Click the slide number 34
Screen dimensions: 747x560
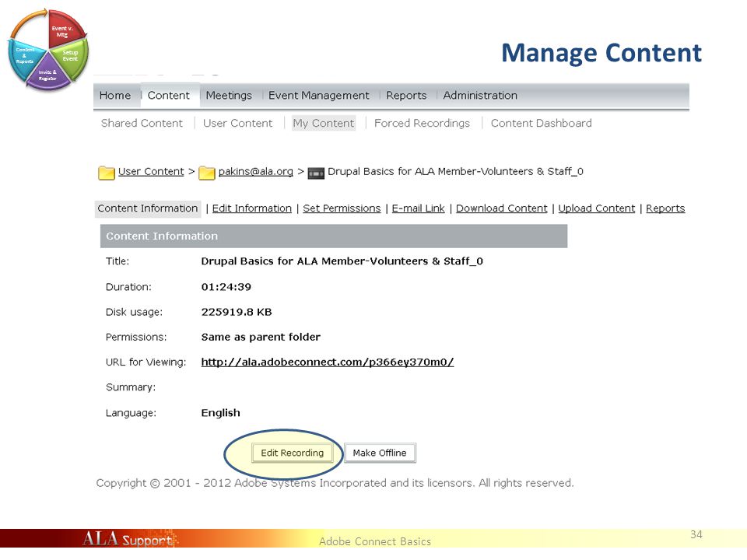(696, 535)
